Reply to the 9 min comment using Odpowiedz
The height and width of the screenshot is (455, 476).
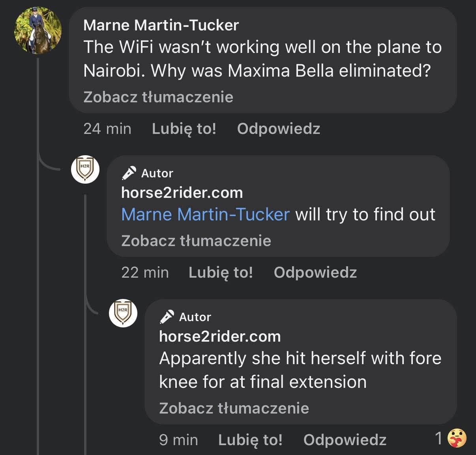[x=345, y=440]
